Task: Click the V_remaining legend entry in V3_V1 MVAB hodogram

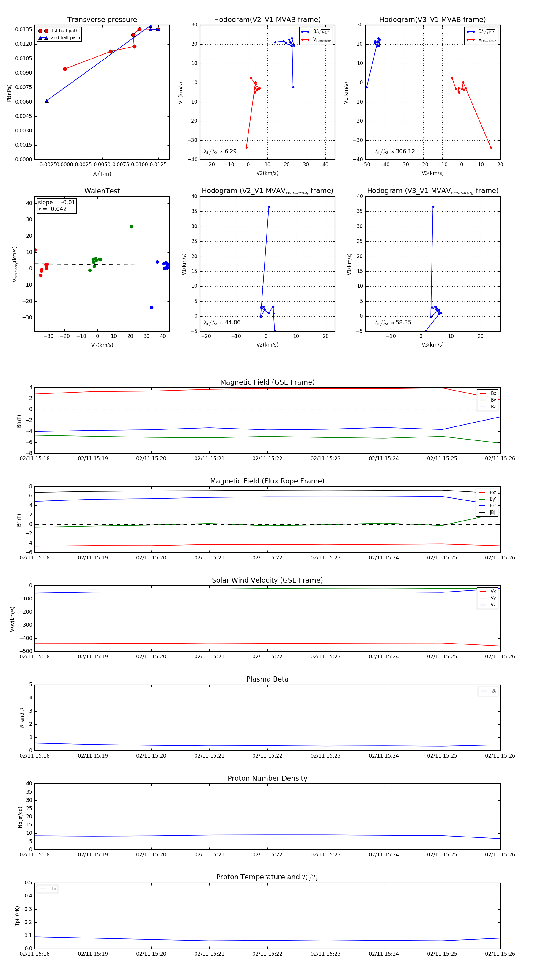Action: pos(481,39)
